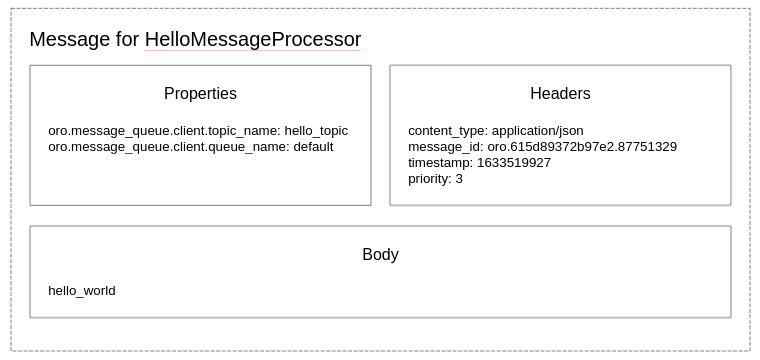Click the Headers box heading
Image resolution: width=760 pixels, height=360 pixels.
[x=560, y=93]
